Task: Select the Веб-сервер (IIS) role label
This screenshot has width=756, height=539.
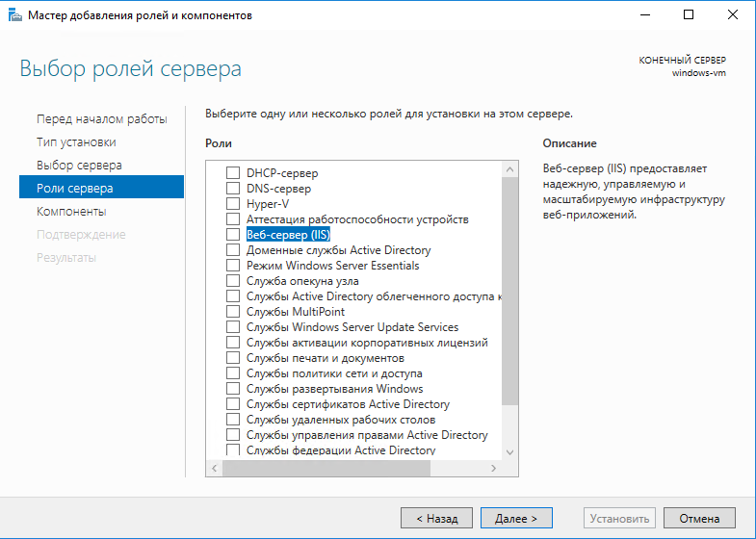Action: (x=288, y=235)
